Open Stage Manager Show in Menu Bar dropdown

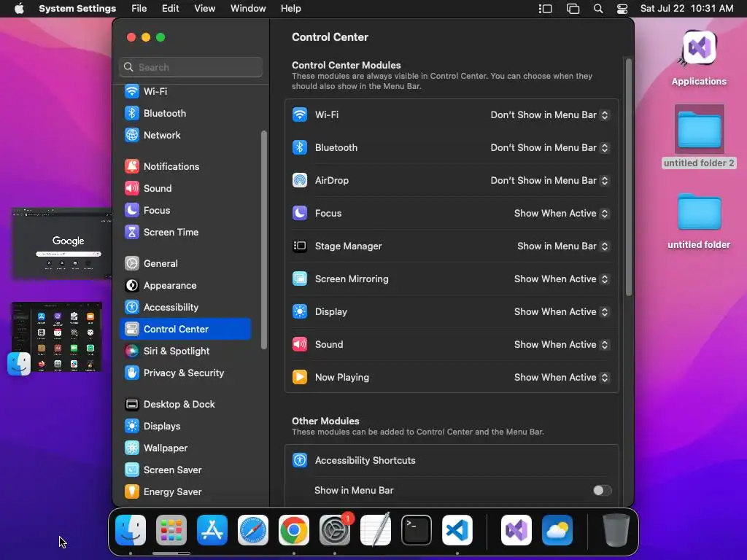(563, 246)
